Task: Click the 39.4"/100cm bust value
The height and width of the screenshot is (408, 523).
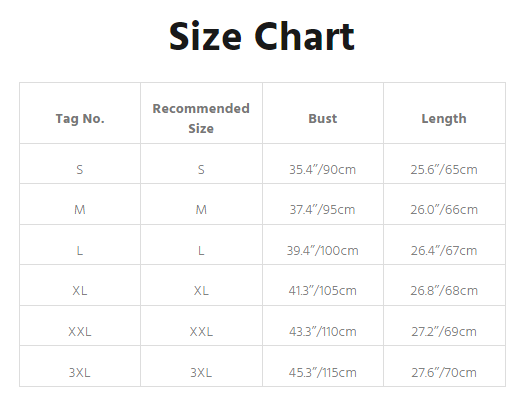Action: (323, 251)
